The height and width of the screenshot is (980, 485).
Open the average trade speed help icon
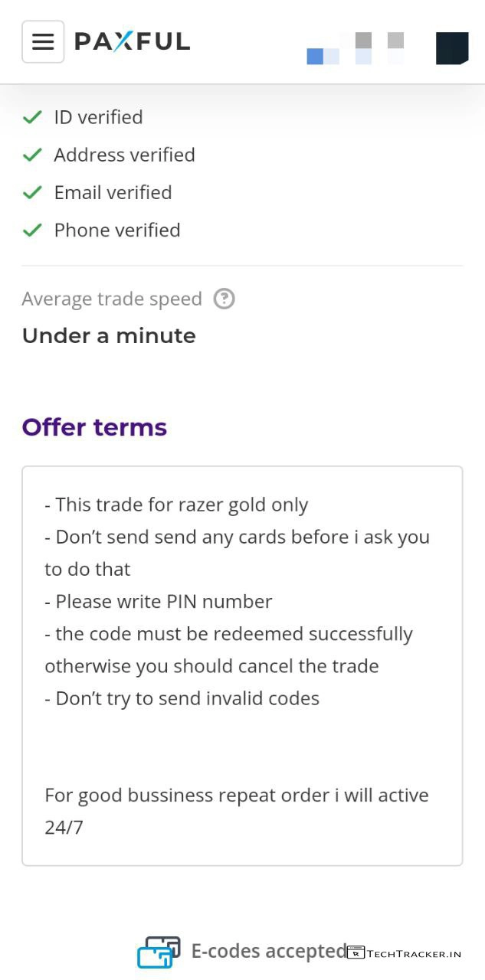pos(224,299)
